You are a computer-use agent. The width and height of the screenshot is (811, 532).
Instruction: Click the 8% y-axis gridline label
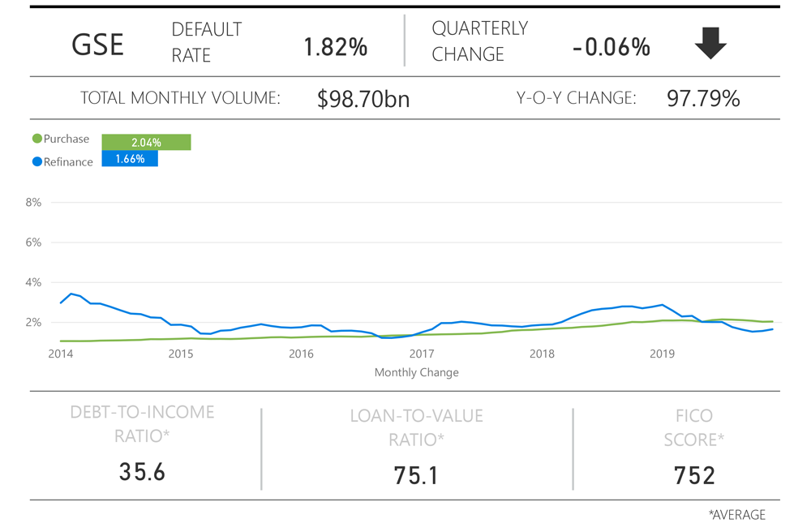pos(33,202)
